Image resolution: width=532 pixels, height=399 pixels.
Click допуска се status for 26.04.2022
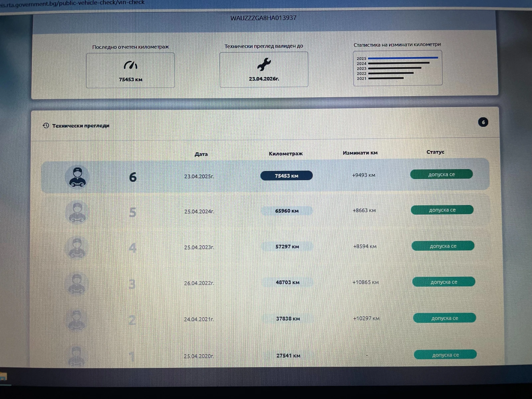coord(444,282)
